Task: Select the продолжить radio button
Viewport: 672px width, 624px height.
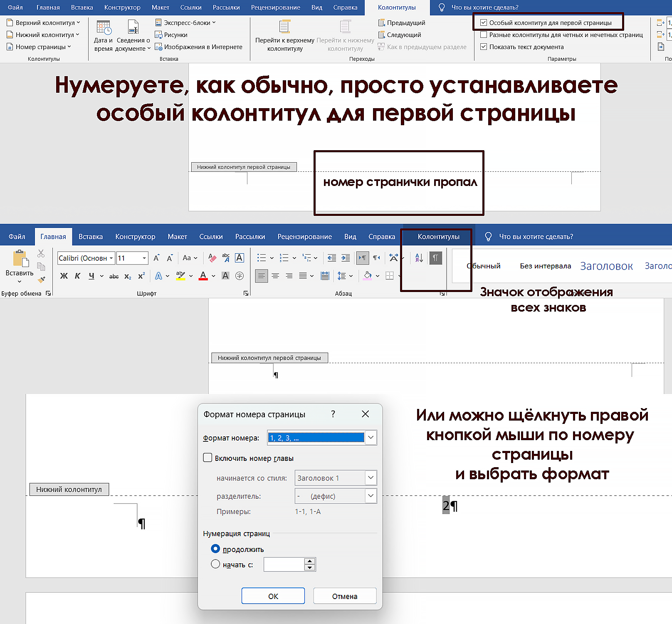Action: point(215,549)
